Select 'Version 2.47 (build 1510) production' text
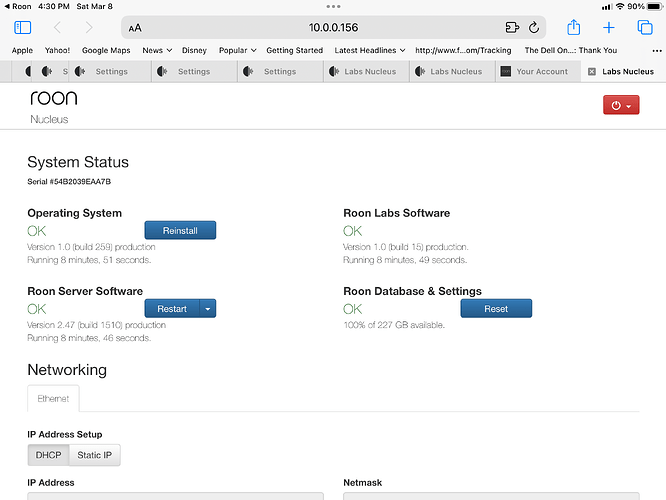This screenshot has width=666, height=500. pyautogui.click(x=96, y=325)
